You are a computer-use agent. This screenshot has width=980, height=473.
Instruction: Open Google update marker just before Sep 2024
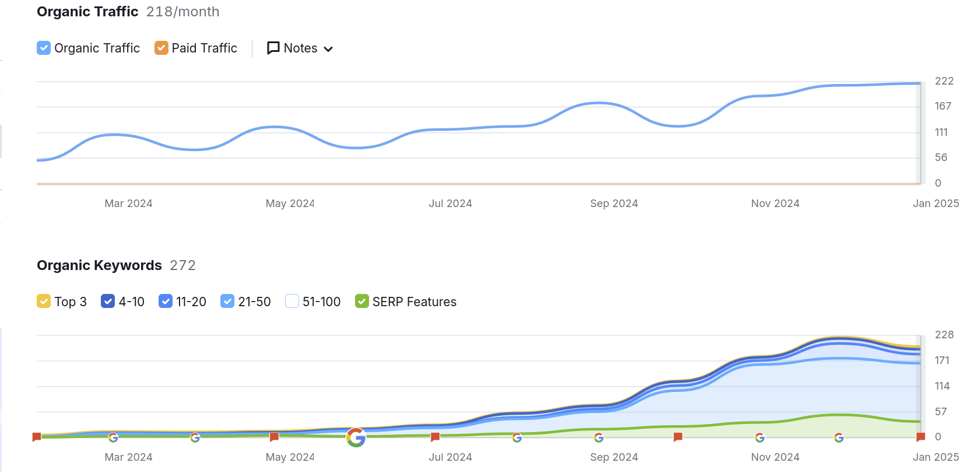[x=599, y=437]
